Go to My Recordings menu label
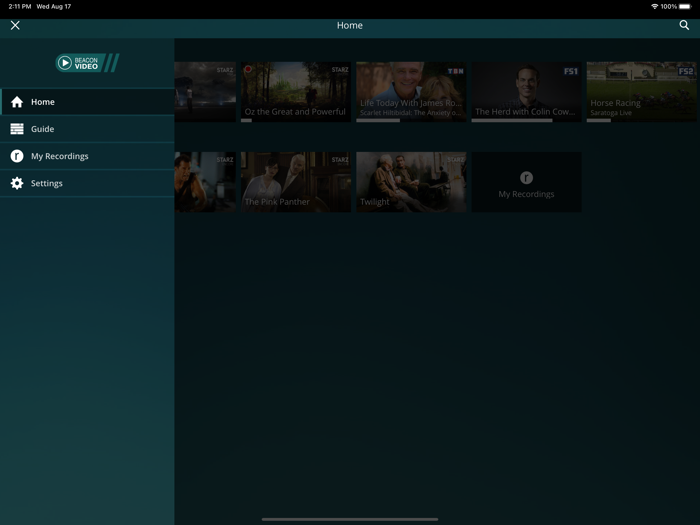The image size is (700, 525). pyautogui.click(x=59, y=156)
